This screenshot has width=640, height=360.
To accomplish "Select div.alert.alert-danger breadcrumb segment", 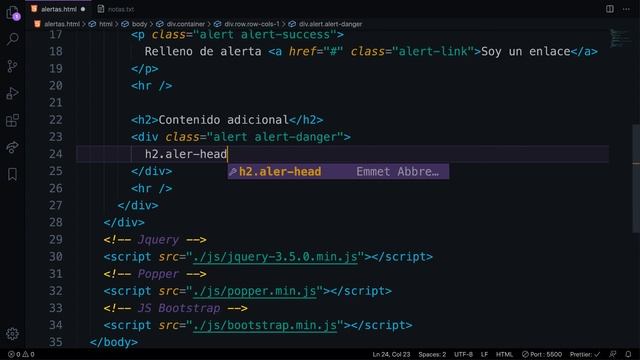I will [x=330, y=24].
